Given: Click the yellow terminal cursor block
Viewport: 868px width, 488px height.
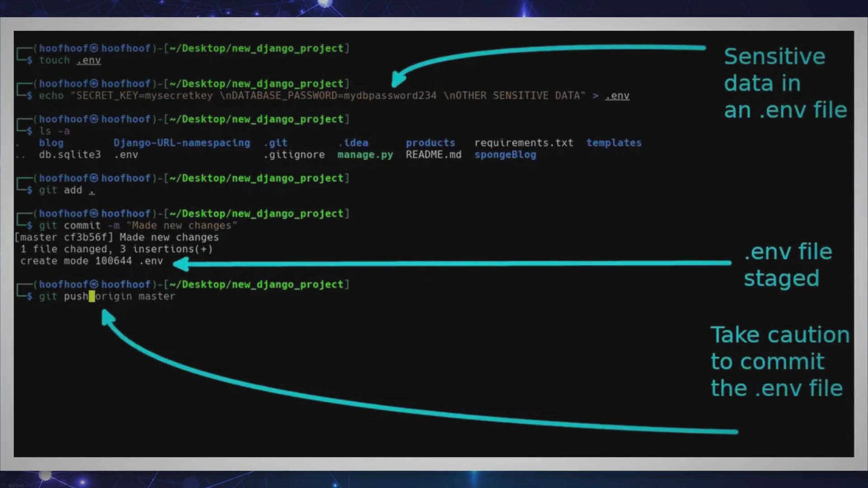Looking at the screenshot, I should coord(92,296).
